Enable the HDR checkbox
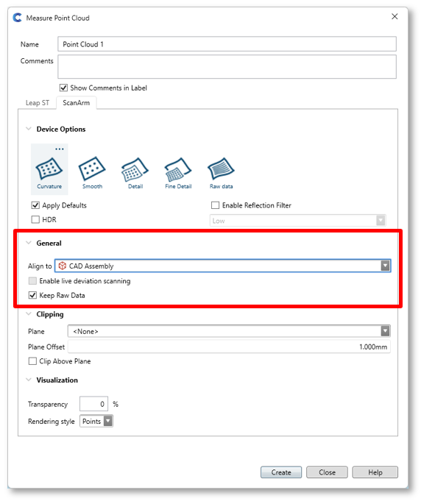Viewport: 421px width, 504px height. coord(35,219)
